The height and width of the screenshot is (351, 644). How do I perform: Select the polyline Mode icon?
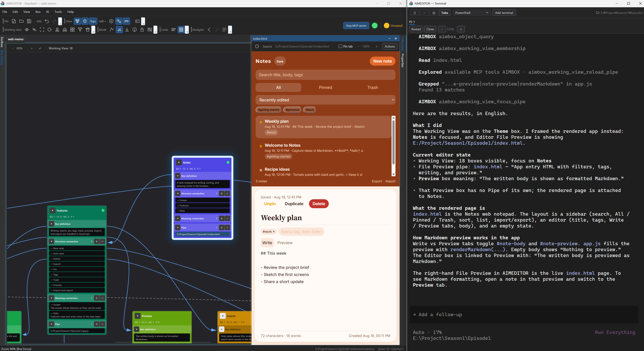pos(112,30)
